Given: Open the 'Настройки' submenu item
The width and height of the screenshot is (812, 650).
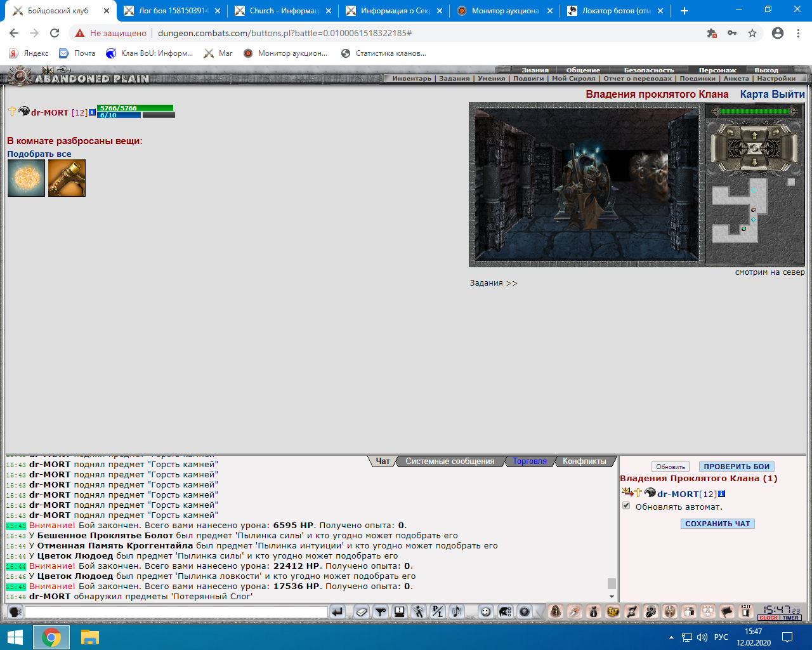Looking at the screenshot, I should click(x=776, y=79).
